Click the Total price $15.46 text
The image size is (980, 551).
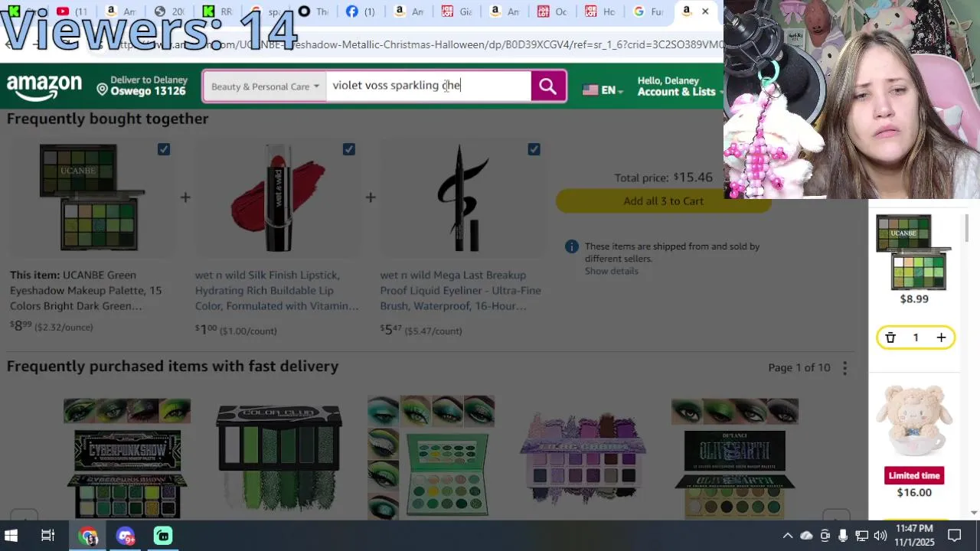pos(663,178)
